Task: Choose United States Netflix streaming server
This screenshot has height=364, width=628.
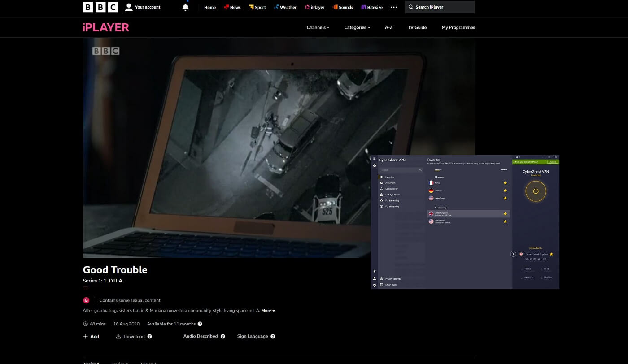Action: [468, 221]
